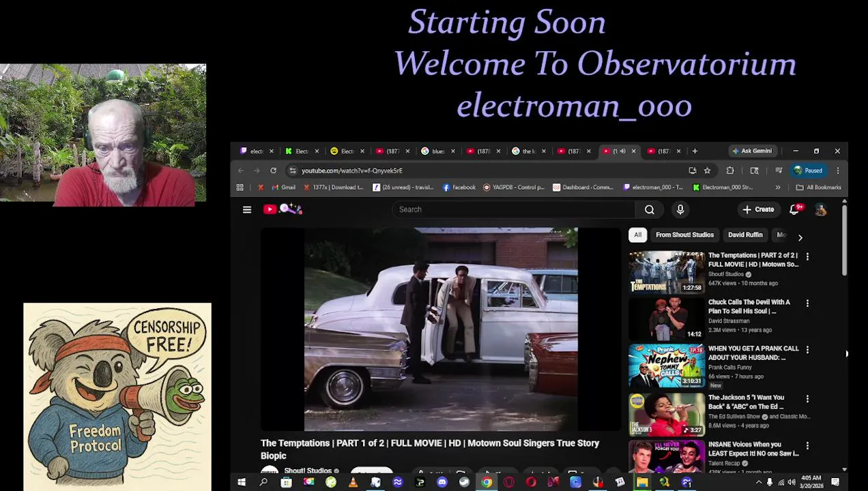
Task: Open options for prank call video
Action: [807, 349]
